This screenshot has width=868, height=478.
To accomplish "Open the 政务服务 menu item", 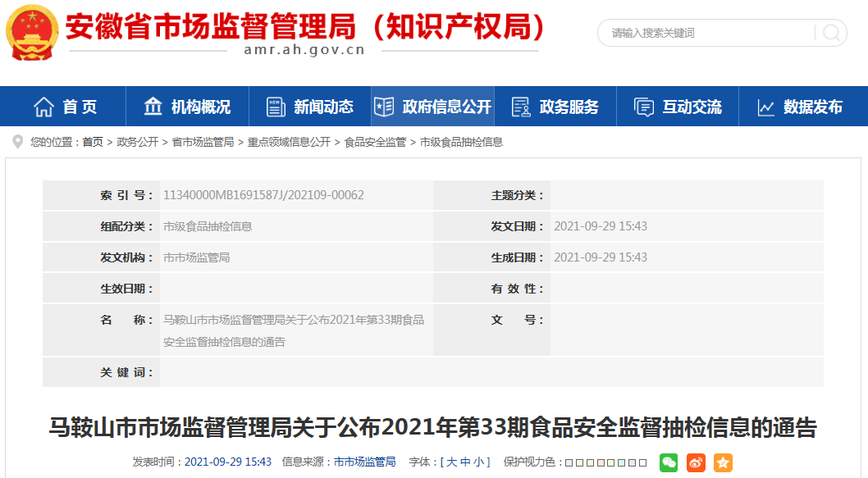I will click(x=555, y=107).
